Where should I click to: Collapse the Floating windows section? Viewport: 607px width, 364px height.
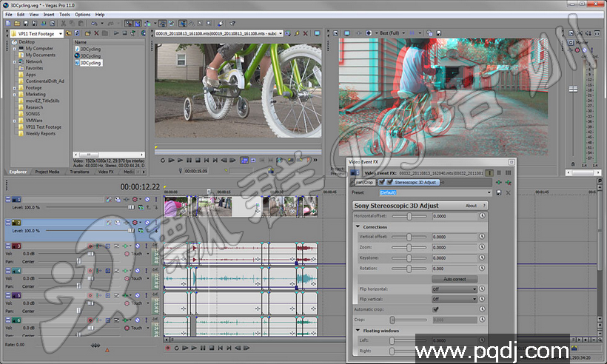[358, 331]
